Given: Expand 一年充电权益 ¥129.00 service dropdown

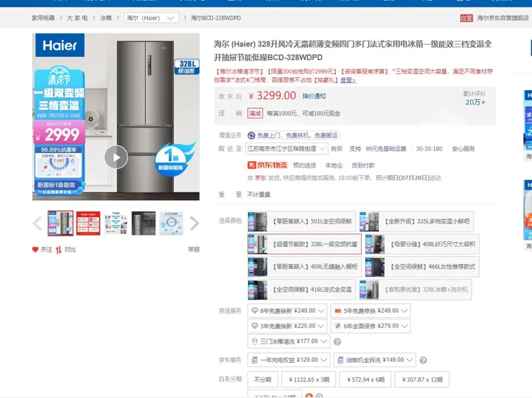Looking at the screenshot, I should (289, 360).
